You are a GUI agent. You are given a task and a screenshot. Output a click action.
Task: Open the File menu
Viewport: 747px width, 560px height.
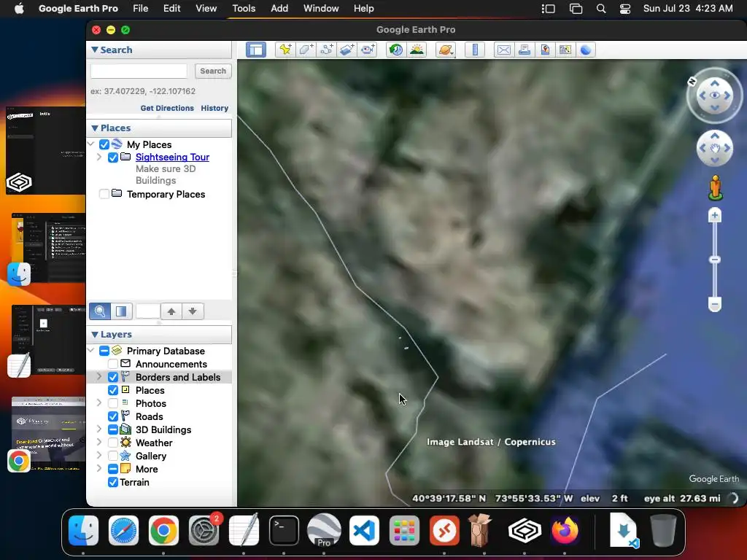tap(141, 9)
